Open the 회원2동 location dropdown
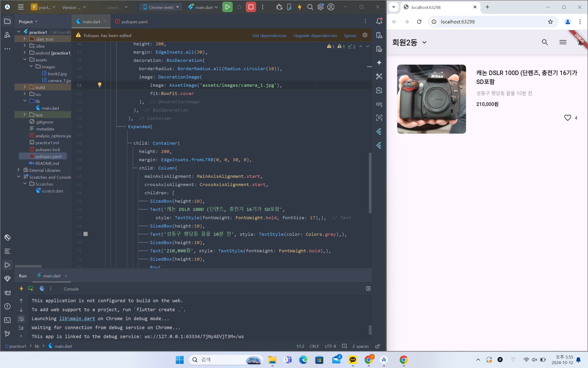 [x=409, y=42]
